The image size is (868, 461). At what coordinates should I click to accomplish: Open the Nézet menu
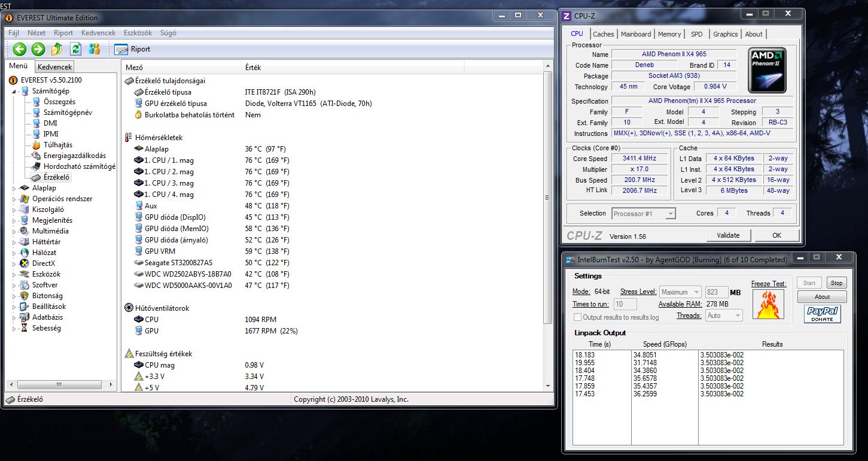point(36,33)
